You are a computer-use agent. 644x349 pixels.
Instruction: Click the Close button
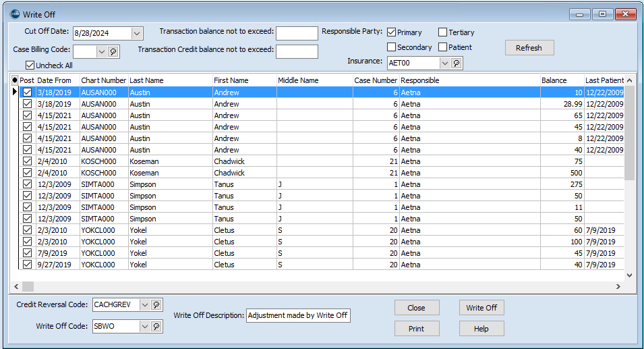click(x=417, y=307)
